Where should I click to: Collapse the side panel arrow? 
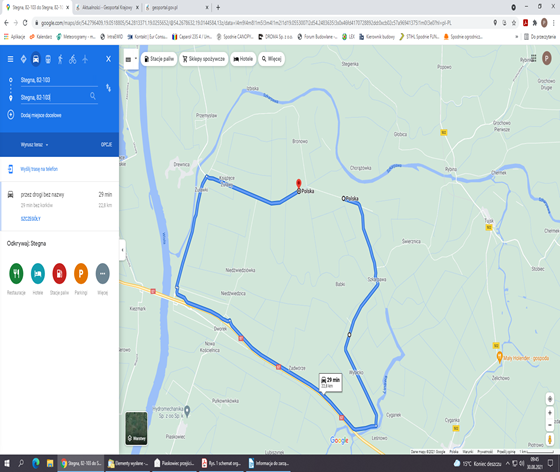pos(122,250)
